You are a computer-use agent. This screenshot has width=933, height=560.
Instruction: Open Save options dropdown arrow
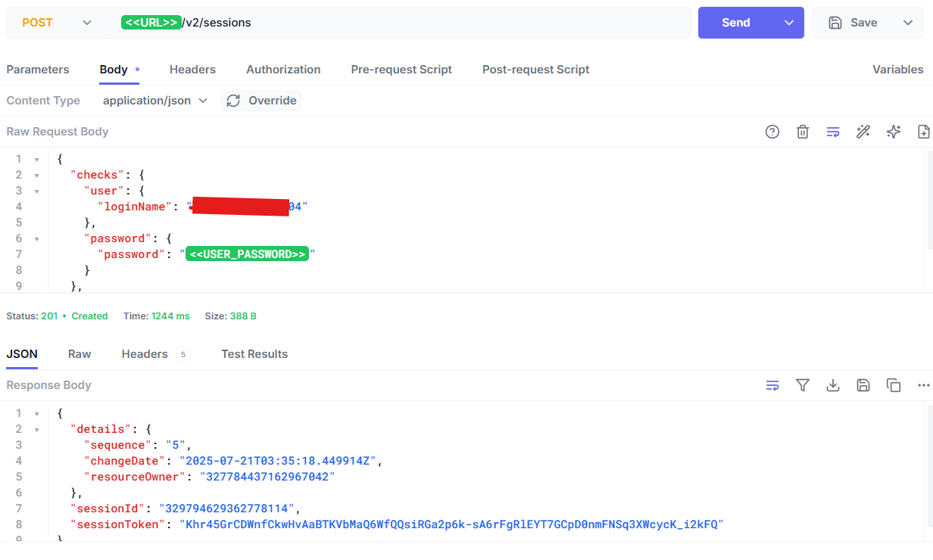point(908,23)
